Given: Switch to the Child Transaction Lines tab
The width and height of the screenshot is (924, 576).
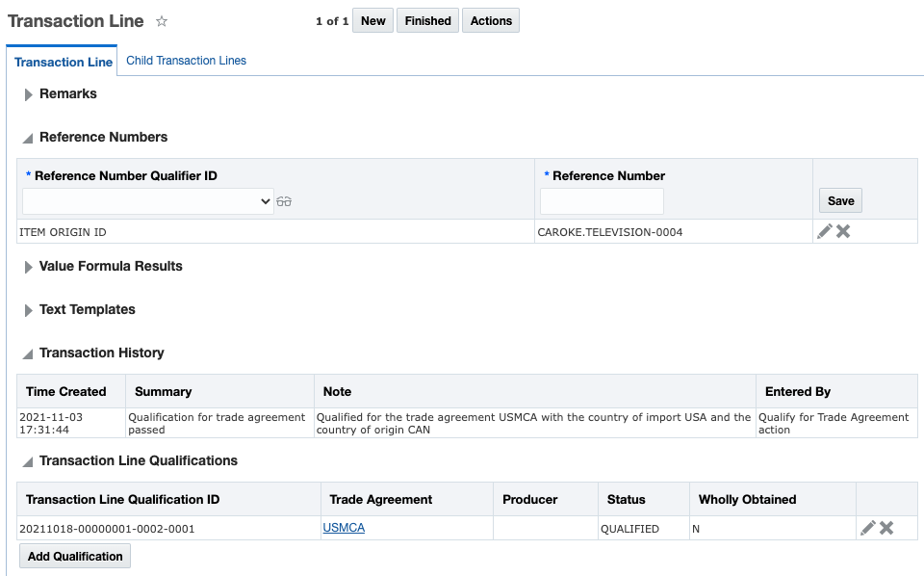Looking at the screenshot, I should (x=186, y=61).
